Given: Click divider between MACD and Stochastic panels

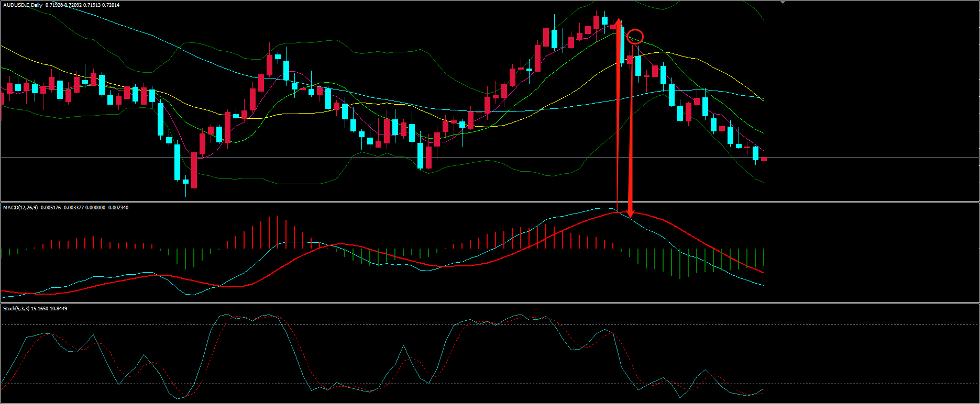Looking at the screenshot, I should click(x=490, y=303).
